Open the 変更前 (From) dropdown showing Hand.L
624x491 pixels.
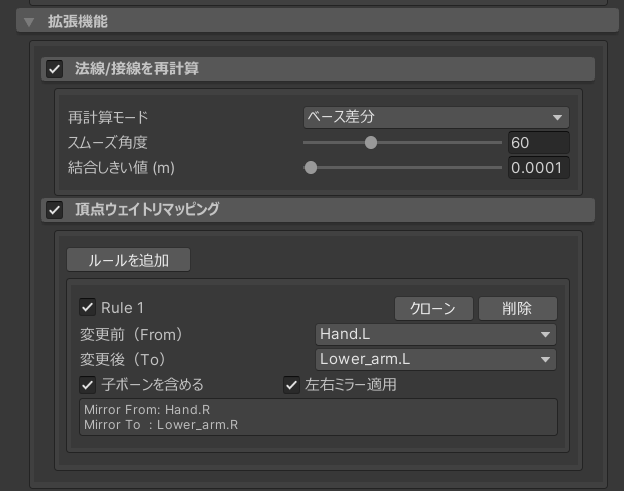coord(435,334)
